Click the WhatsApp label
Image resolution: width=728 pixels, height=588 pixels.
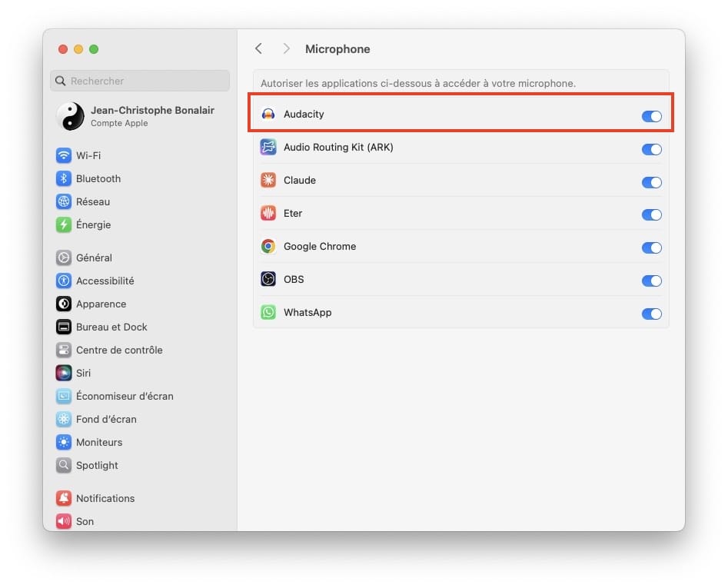click(x=307, y=312)
